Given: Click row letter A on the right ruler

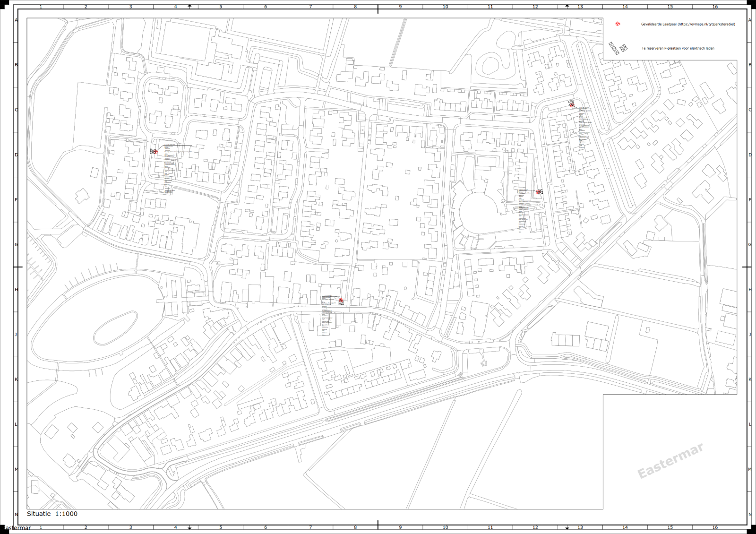Looking at the screenshot, I should coord(750,20).
